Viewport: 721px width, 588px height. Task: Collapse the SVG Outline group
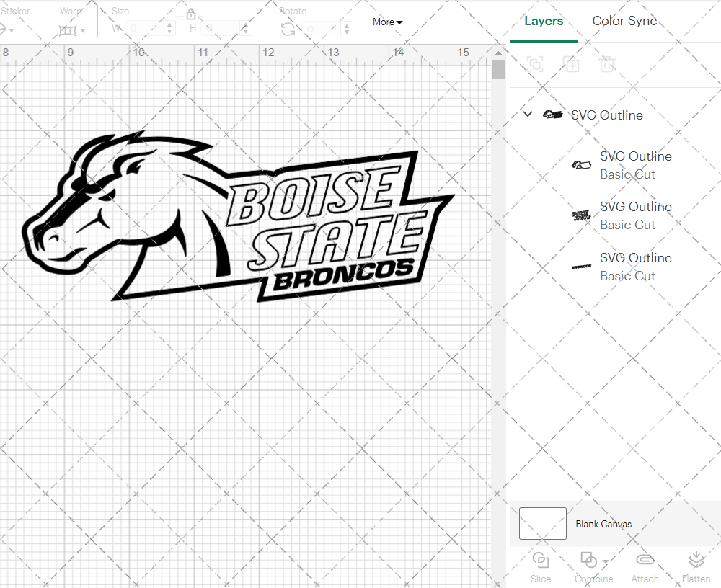coord(527,114)
